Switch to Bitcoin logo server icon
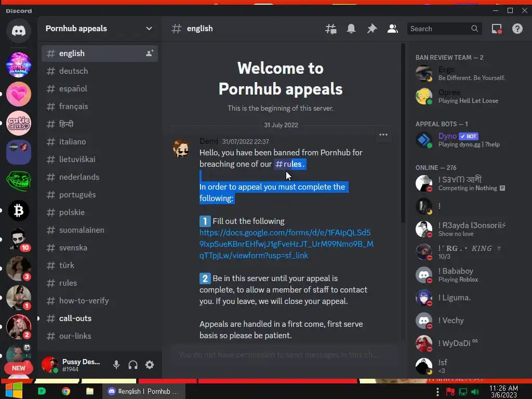 tap(19, 210)
